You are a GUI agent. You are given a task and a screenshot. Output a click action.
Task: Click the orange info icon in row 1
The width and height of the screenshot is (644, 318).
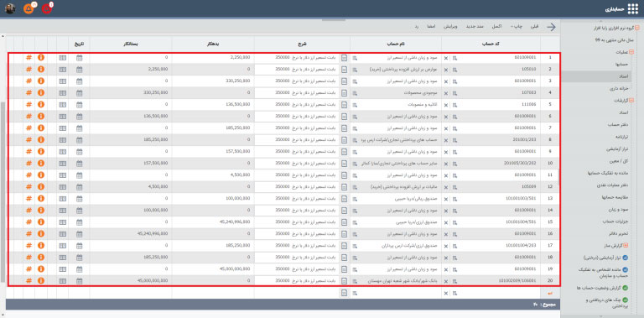pyautogui.click(x=40, y=58)
